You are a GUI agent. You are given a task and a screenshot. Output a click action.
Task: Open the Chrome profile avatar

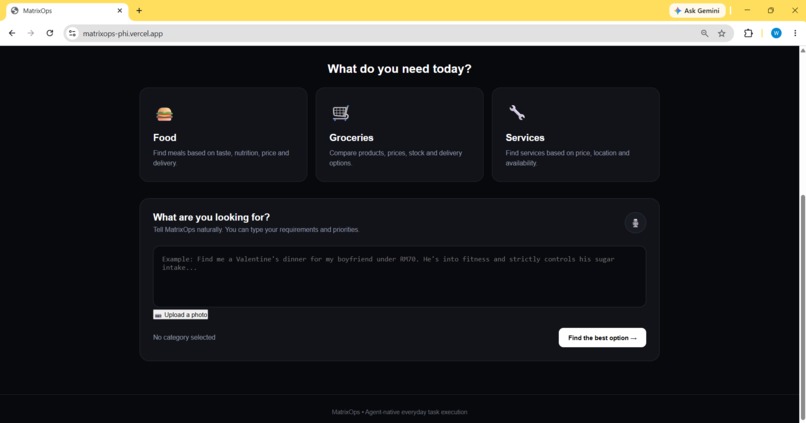[x=776, y=33]
